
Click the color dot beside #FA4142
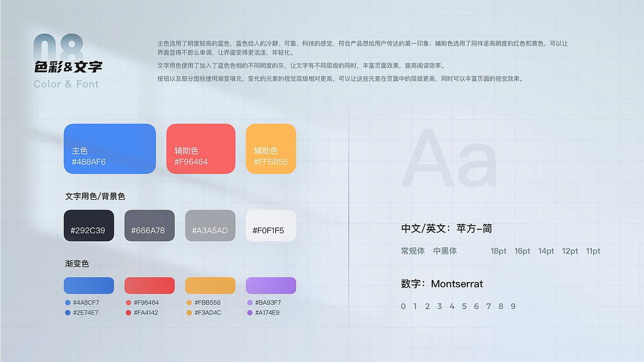tap(128, 313)
